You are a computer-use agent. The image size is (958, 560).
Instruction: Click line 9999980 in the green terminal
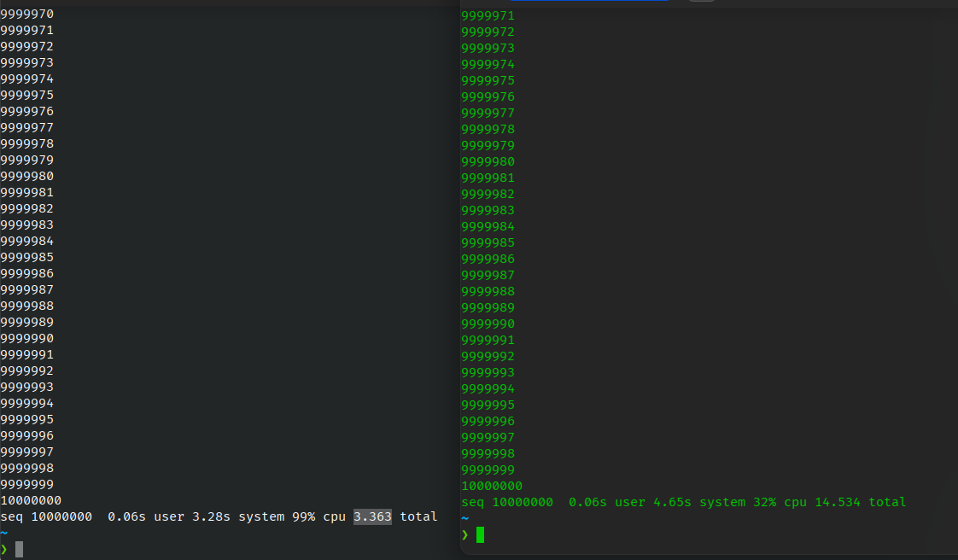click(488, 161)
